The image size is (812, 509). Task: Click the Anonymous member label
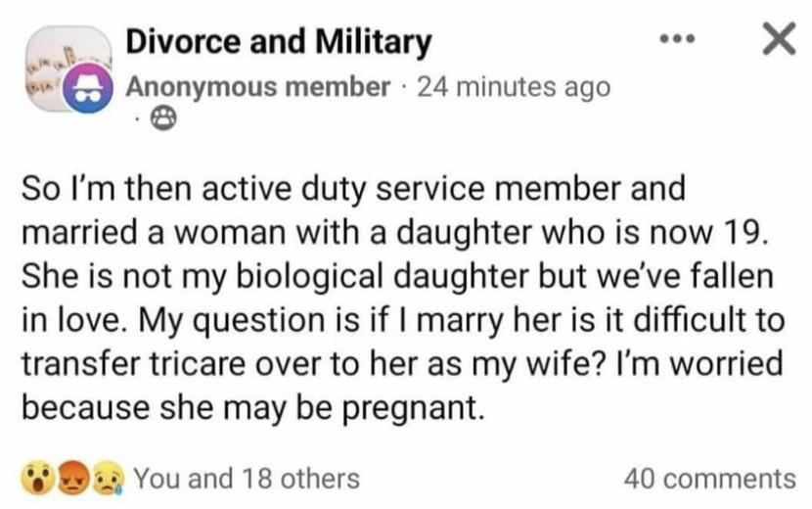(x=258, y=86)
